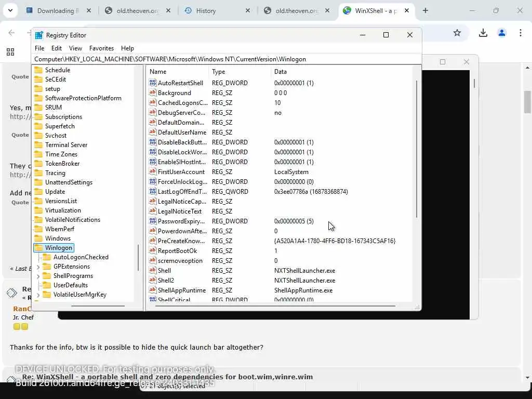Open a new browser tab

425,10
